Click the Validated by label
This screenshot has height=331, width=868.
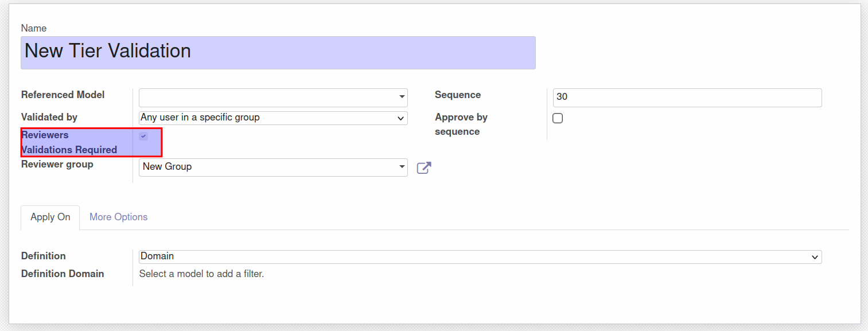49,117
